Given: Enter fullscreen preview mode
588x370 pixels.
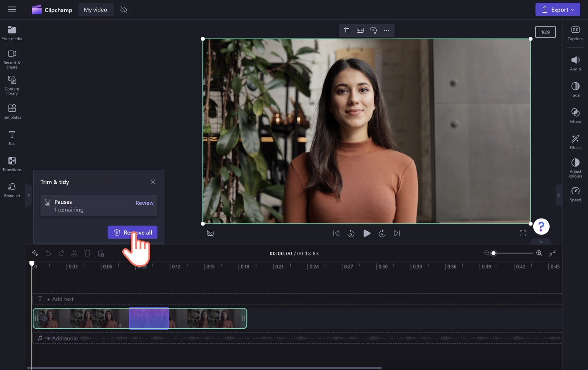Looking at the screenshot, I should pos(523,233).
